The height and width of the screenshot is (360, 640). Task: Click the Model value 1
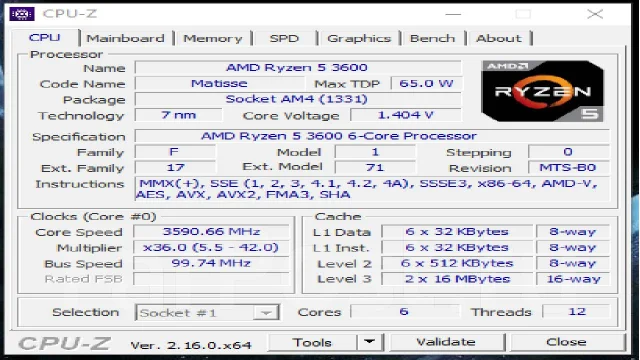click(375, 152)
